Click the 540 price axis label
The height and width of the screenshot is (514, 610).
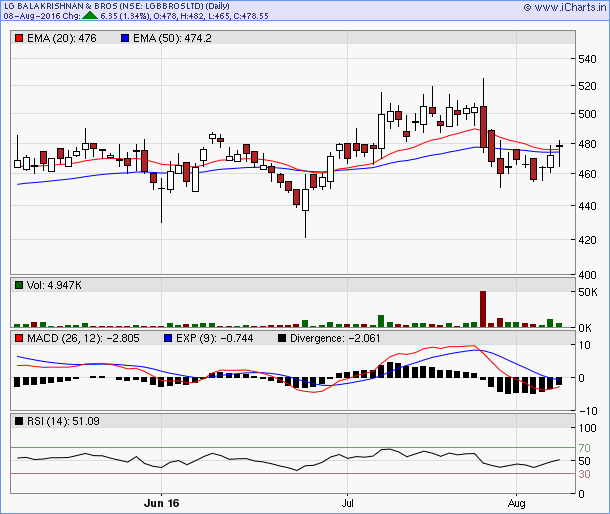[x=587, y=59]
